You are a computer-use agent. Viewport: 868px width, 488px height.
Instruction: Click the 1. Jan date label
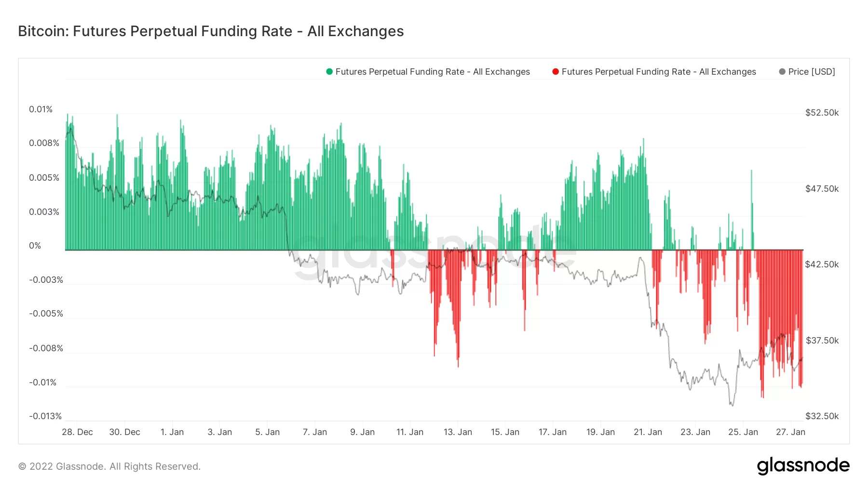click(x=172, y=432)
